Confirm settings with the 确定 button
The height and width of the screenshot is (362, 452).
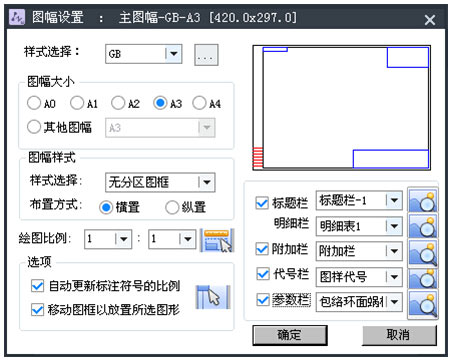tap(290, 335)
